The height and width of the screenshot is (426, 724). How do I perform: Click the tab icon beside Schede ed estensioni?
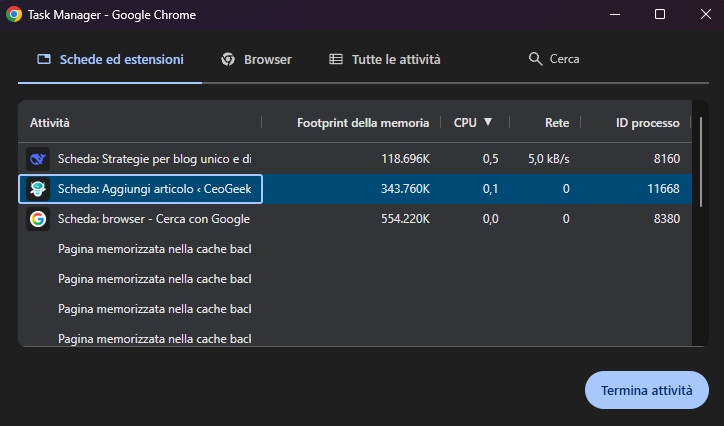(x=44, y=59)
